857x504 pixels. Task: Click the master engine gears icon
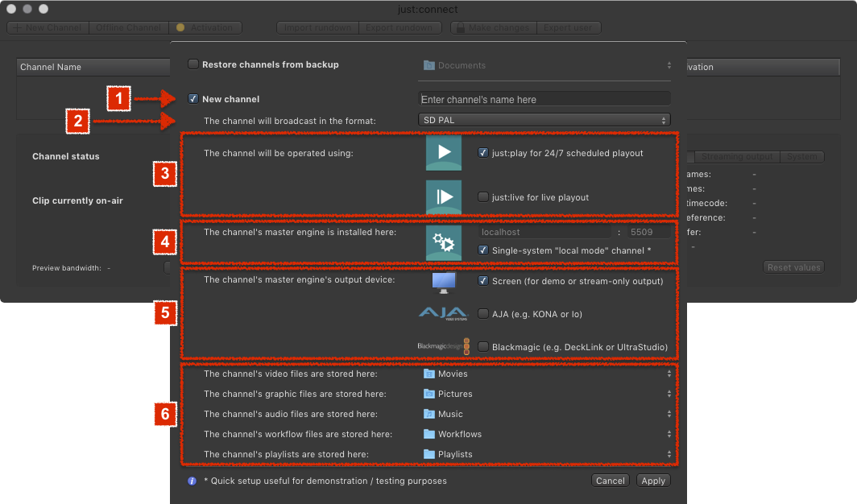point(443,242)
